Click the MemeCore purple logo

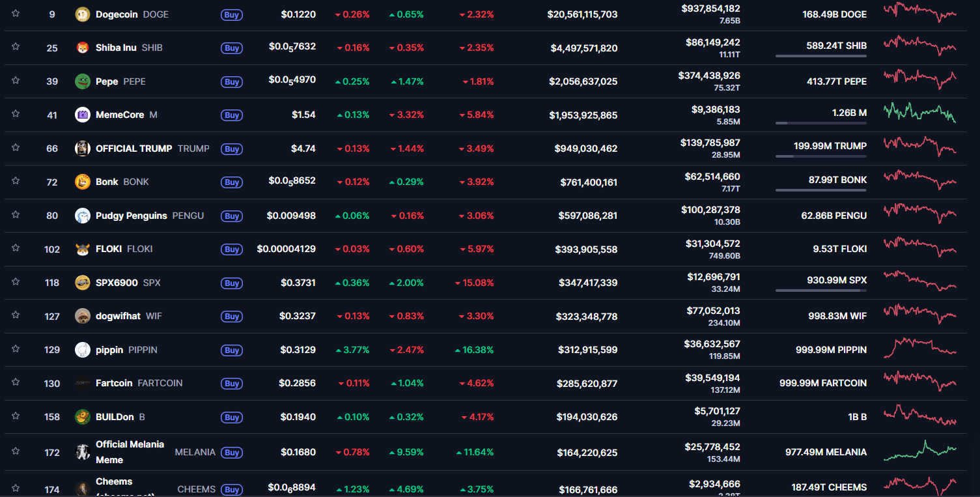tap(83, 115)
